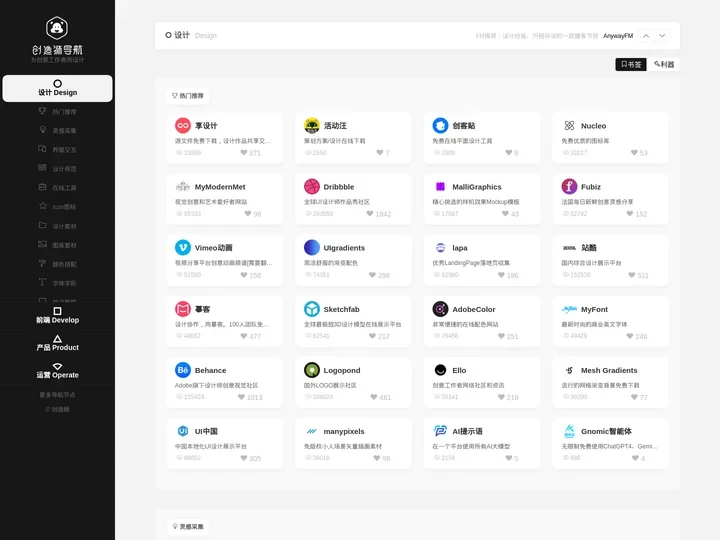Image resolution: width=720 pixels, height=540 pixels.
Task: Like Fubiz via heart showing 152
Action: pos(630,214)
